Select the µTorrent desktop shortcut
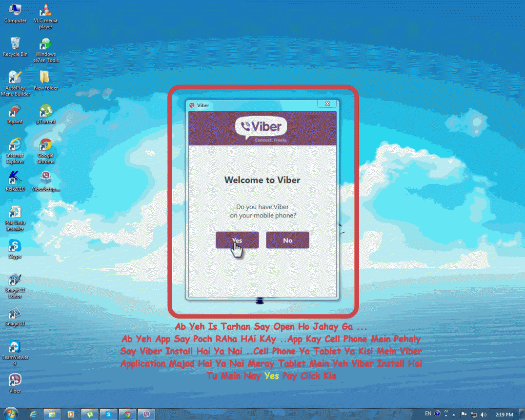525x420 pixels. point(46,114)
